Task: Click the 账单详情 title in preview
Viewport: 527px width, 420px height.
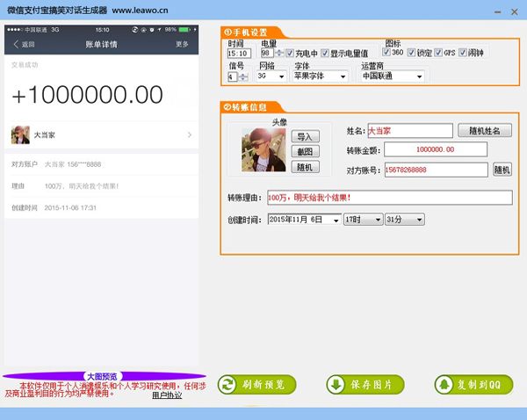Action: [x=101, y=44]
